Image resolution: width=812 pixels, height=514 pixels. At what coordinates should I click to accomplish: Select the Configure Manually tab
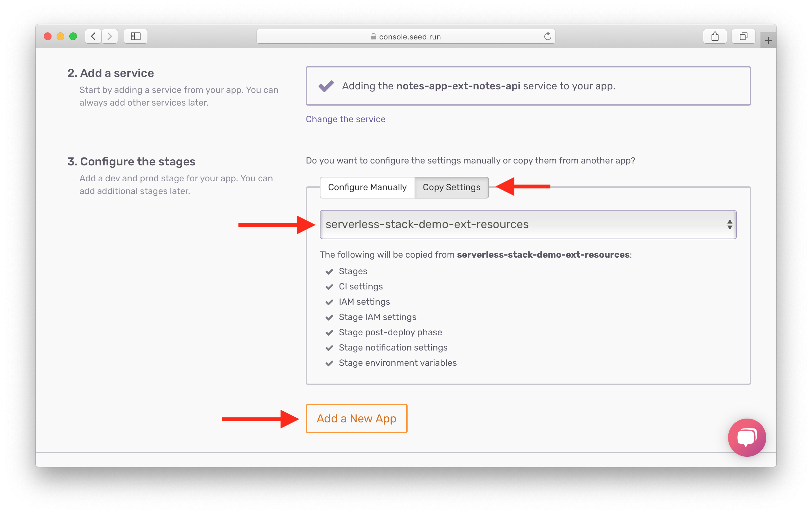[368, 187]
